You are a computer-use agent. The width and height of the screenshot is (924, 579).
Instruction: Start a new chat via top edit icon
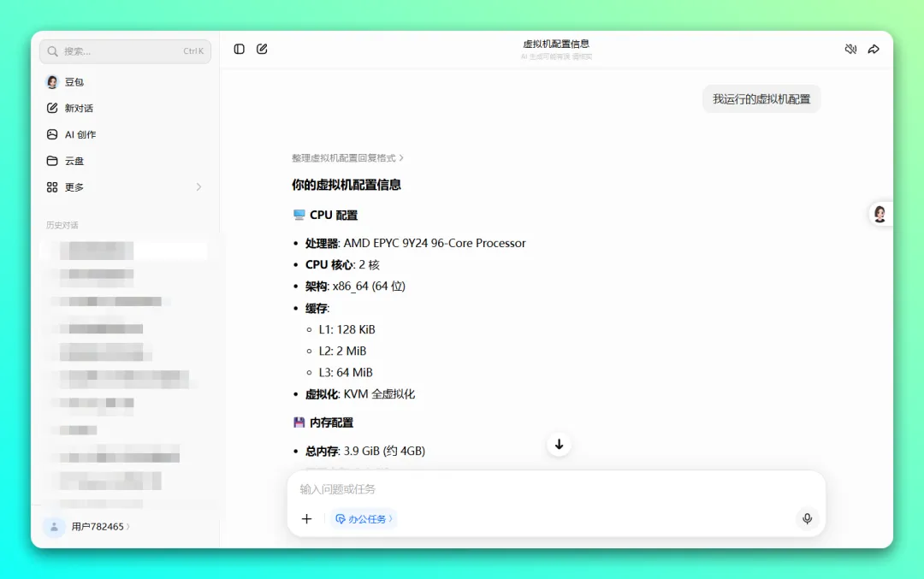(263, 49)
